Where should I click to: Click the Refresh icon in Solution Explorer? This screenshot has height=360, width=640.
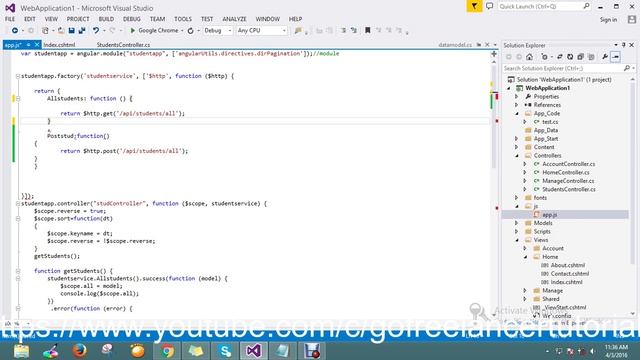click(x=570, y=57)
